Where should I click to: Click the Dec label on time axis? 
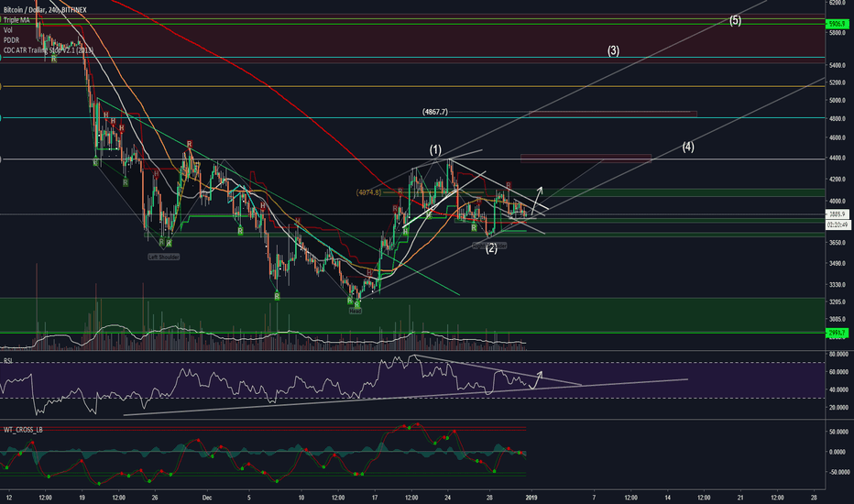tap(206, 498)
